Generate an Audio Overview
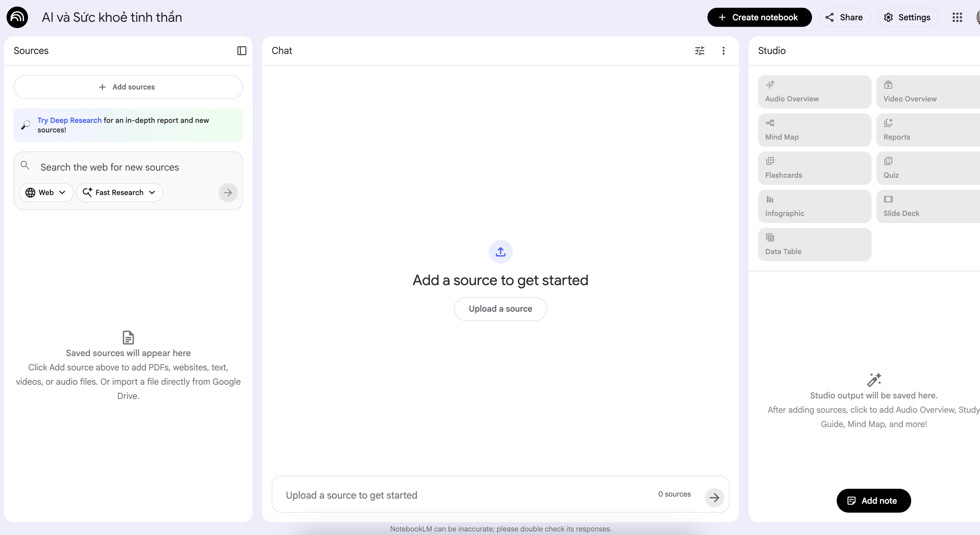This screenshot has width=980, height=535. coord(814,92)
